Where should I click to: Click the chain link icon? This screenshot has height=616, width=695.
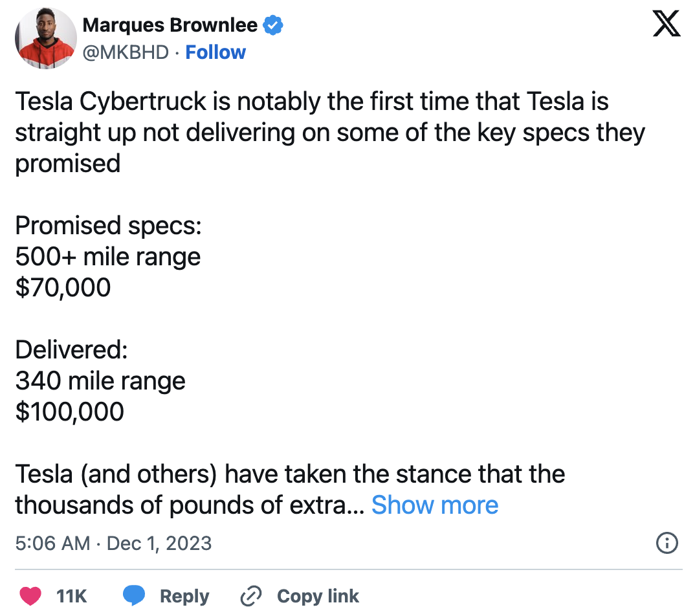(x=250, y=596)
